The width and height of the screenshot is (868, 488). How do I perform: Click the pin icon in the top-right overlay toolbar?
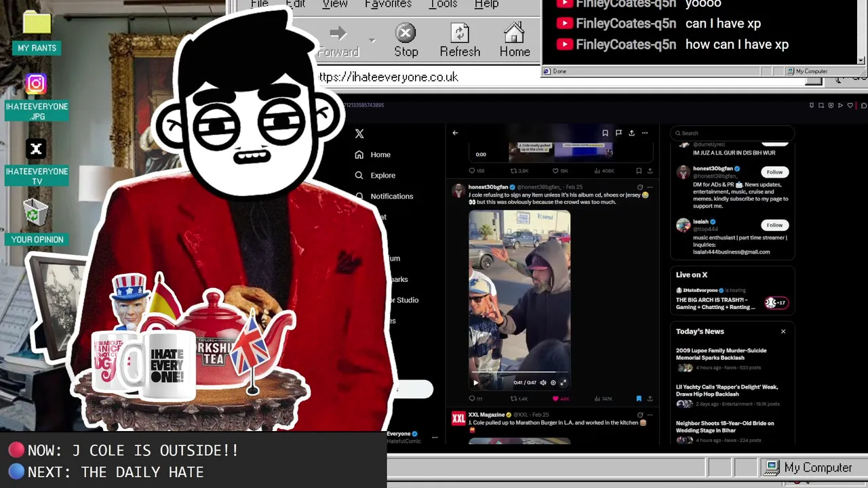pos(812,106)
